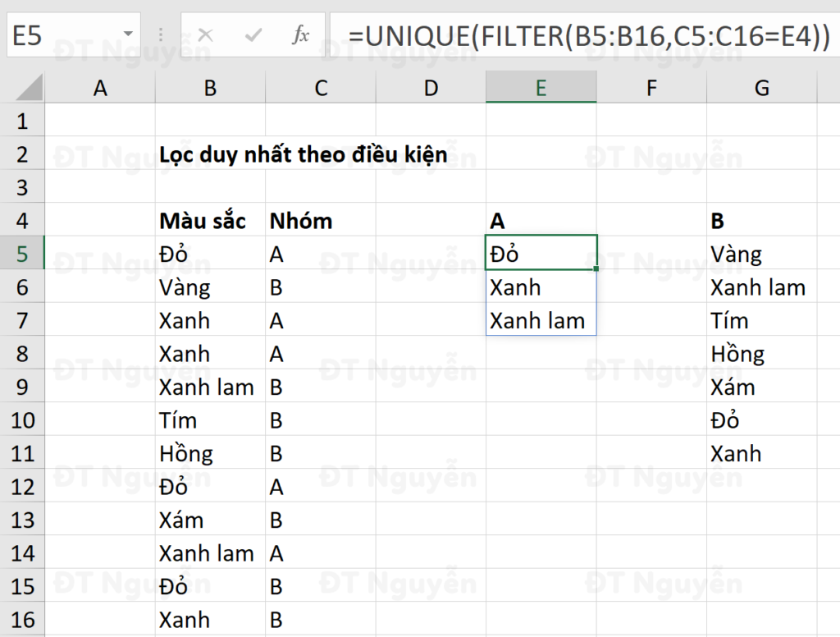Click cell G8 containing 'Hồng'
The height and width of the screenshot is (637, 840).
[x=761, y=353]
